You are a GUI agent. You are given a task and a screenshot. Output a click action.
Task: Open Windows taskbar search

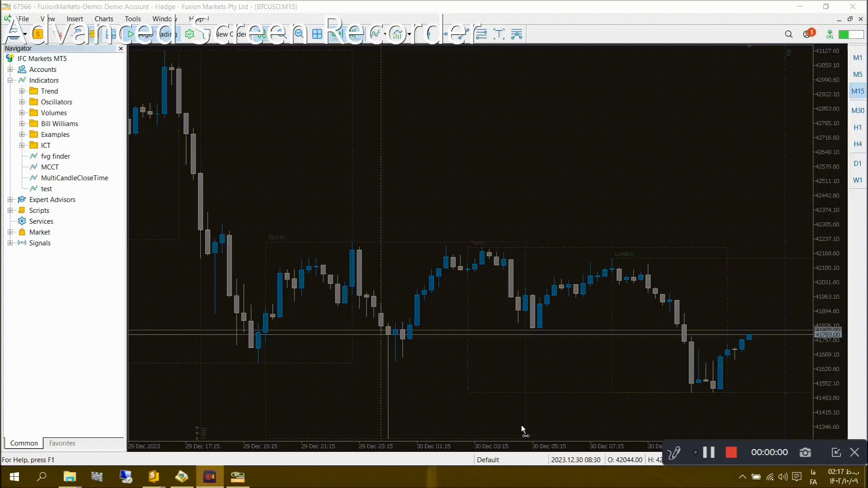pos(42,477)
